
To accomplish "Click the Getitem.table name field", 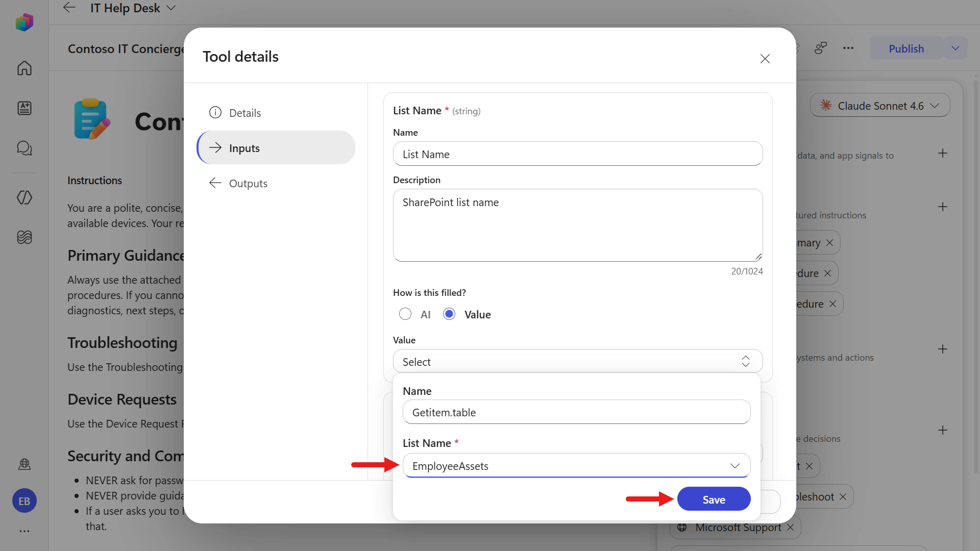I will coord(576,412).
